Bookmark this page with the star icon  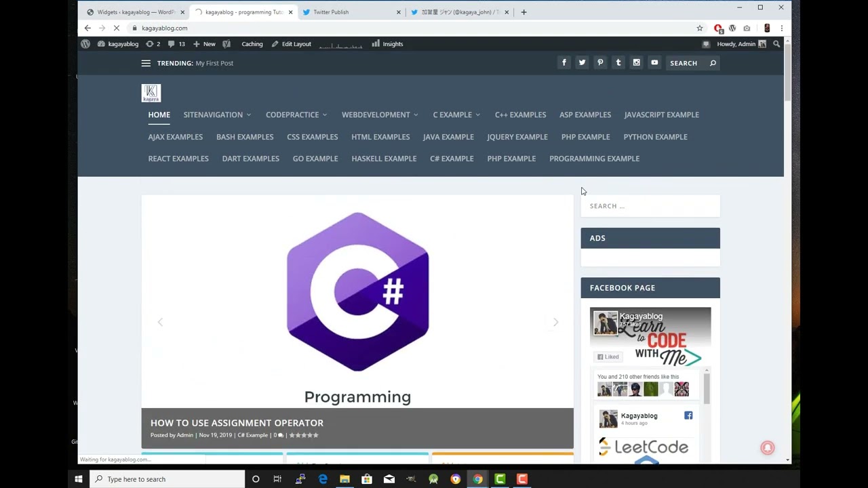pyautogui.click(x=700, y=28)
